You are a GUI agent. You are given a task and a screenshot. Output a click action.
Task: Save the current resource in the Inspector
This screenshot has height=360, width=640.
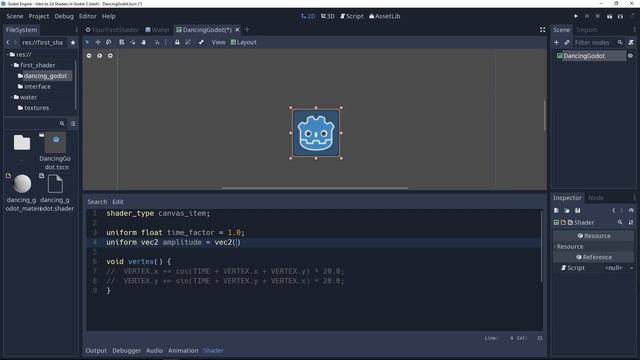click(578, 211)
